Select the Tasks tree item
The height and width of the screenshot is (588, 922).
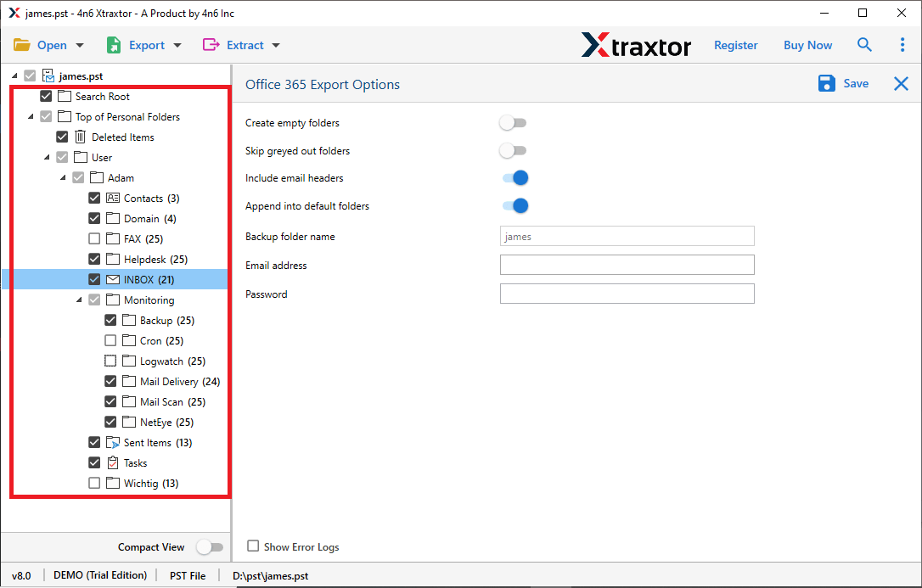(x=135, y=463)
